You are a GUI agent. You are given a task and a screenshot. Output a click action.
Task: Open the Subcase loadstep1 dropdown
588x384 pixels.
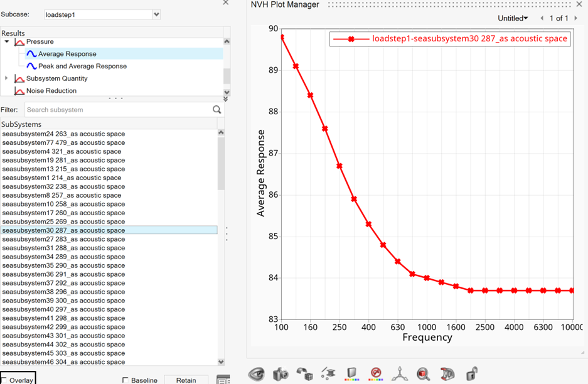[x=156, y=14]
